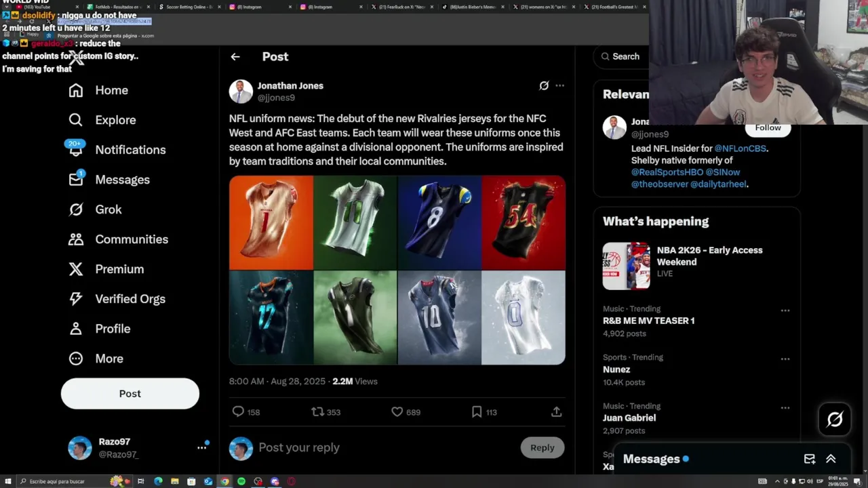Open Chrome in the Windows taskbar
Image resolution: width=868 pixels, height=488 pixels.
pyautogui.click(x=224, y=481)
